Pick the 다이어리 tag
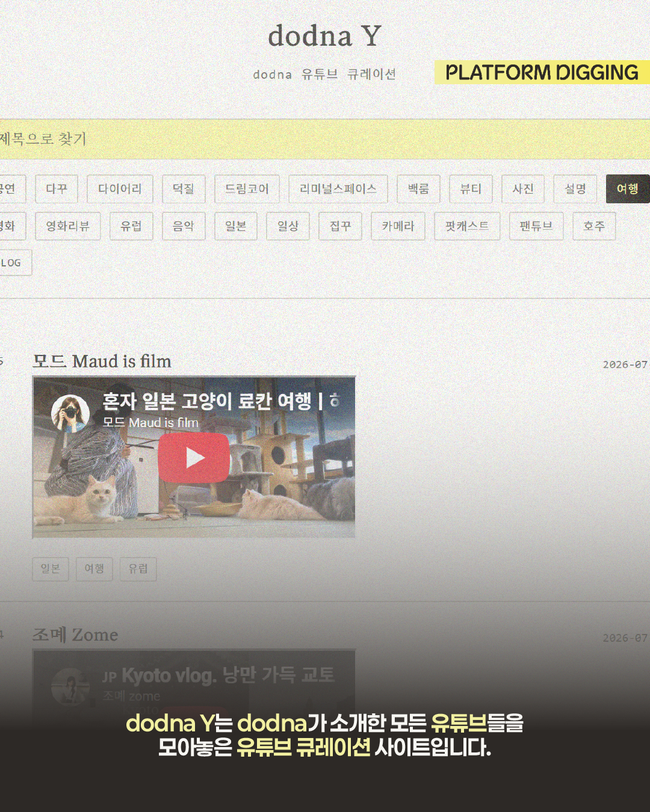Screen dimensions: 650x812 pyautogui.click(x=120, y=189)
